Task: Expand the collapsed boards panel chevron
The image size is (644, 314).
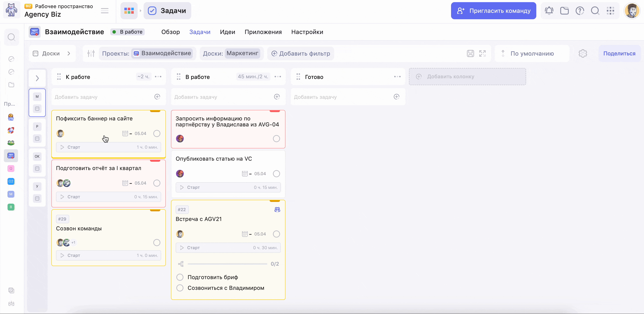Action: [37, 78]
